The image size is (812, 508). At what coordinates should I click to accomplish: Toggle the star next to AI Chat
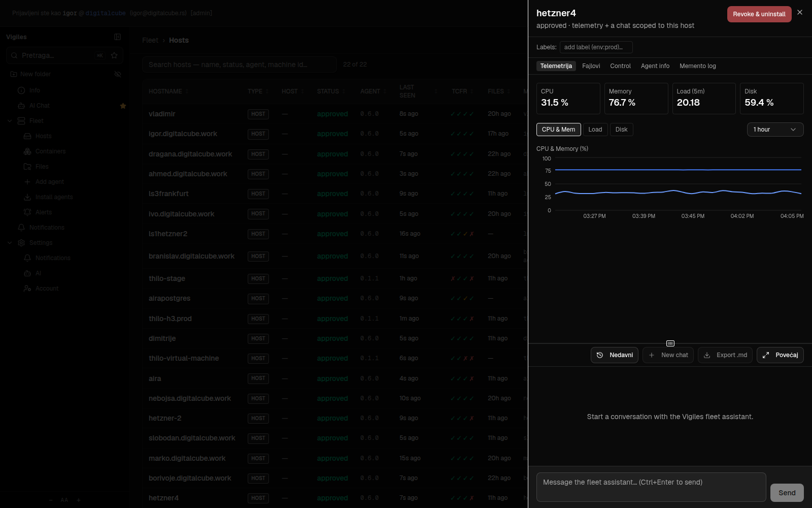click(123, 106)
